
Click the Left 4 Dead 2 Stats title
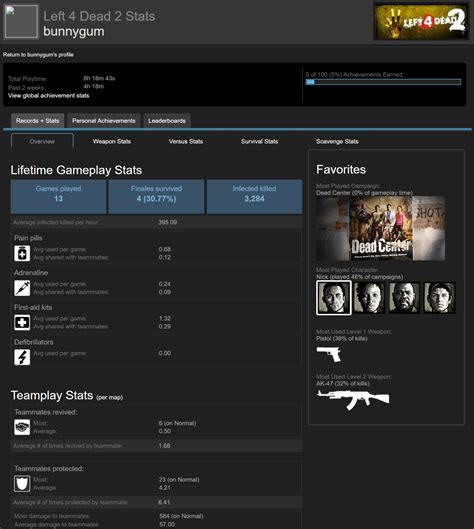coord(99,16)
